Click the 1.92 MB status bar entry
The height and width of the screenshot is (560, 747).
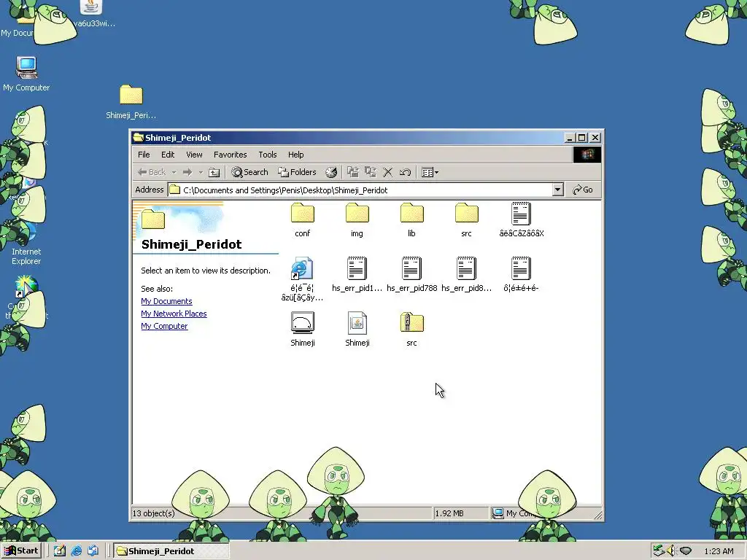coord(449,513)
